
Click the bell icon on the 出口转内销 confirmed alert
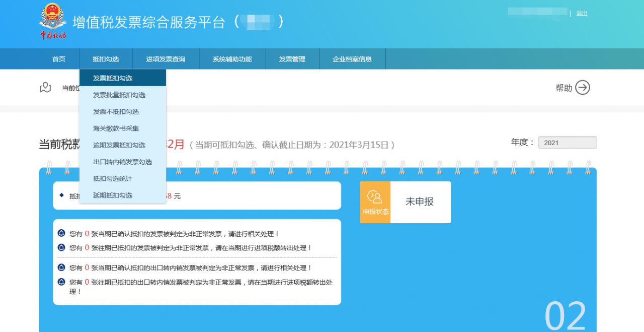62,268
